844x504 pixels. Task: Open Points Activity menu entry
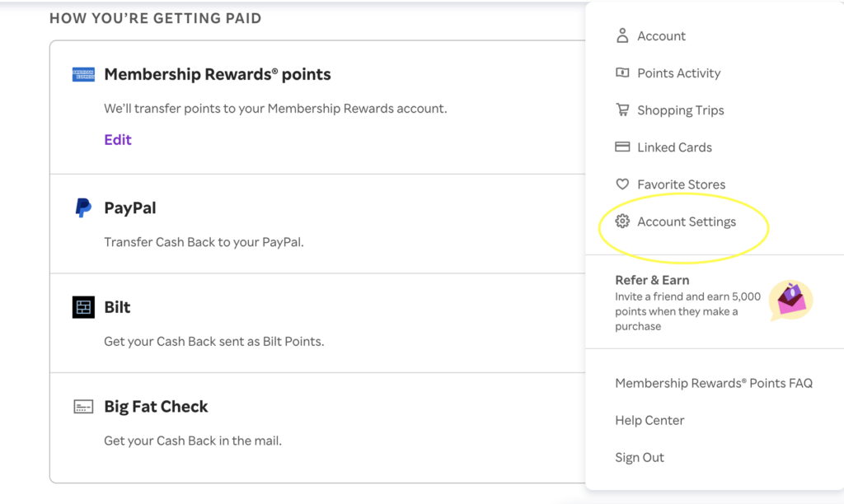pyautogui.click(x=679, y=73)
